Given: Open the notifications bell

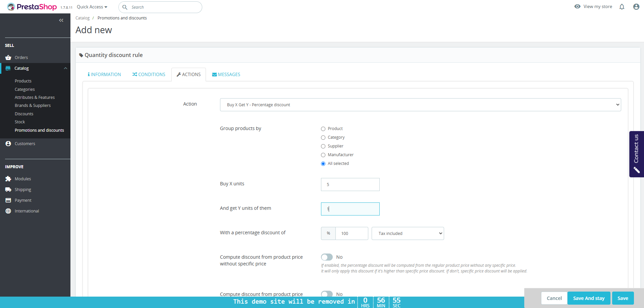Looking at the screenshot, I should click(x=622, y=7).
